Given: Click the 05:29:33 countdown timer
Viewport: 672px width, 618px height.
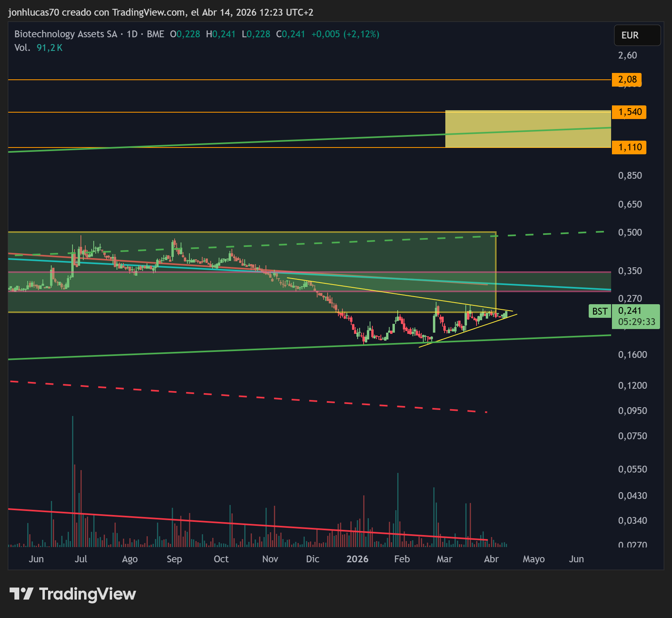Looking at the screenshot, I should click(636, 322).
